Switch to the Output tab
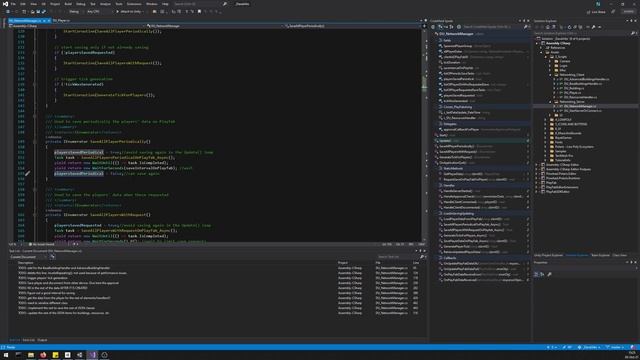Screen dimensions: 640x360 pos(42,340)
